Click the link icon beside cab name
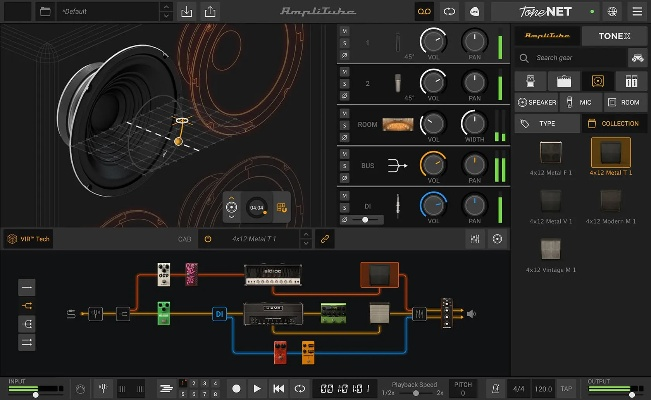651x400 pixels. point(324,239)
